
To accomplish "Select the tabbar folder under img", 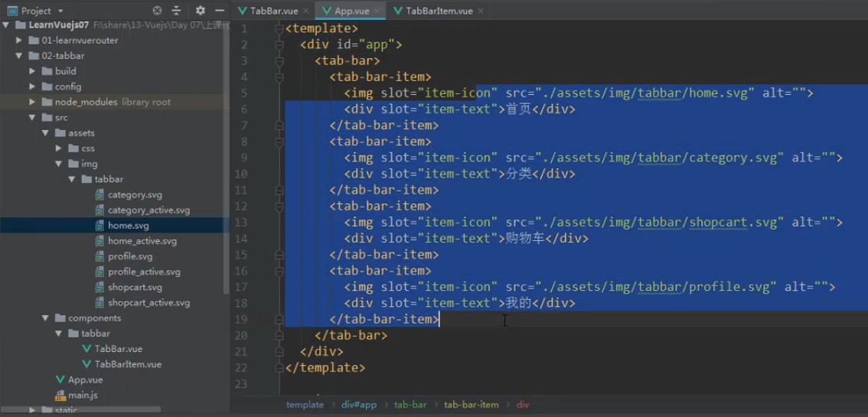I will point(109,179).
